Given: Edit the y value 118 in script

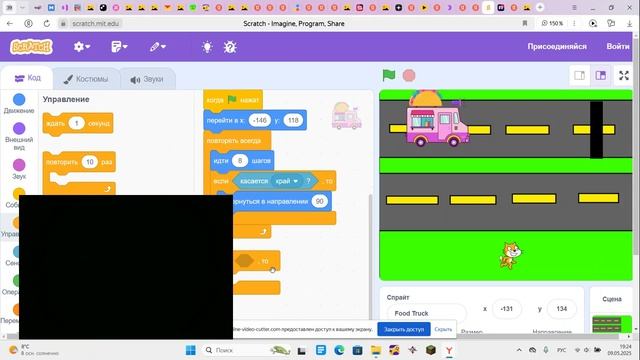Looking at the screenshot, I should 293,120.
